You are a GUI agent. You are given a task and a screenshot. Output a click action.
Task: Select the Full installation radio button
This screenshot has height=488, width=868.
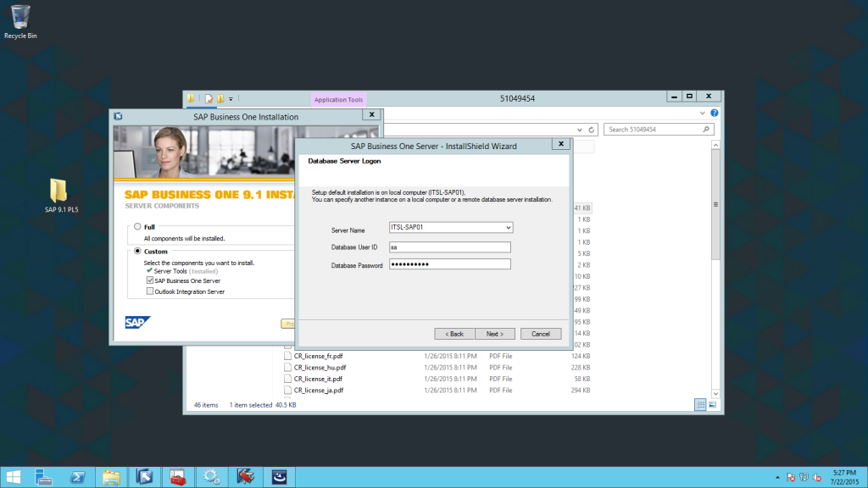point(137,227)
